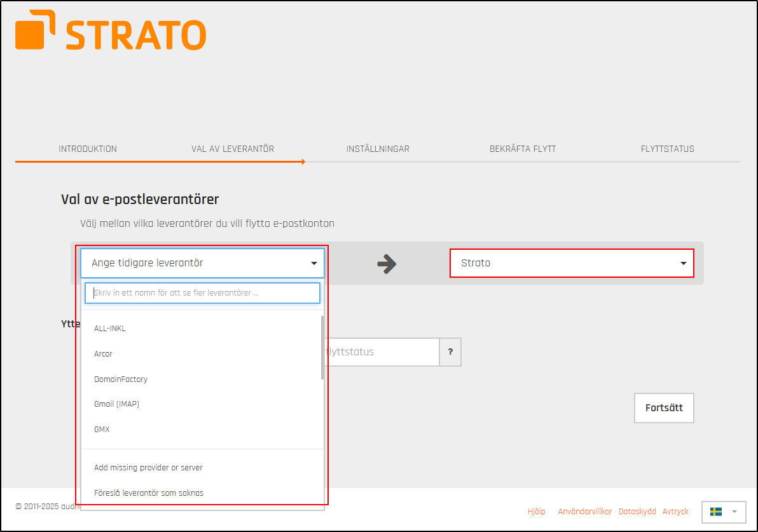
Task: Select Arcor from the provider list
Action: 103,354
